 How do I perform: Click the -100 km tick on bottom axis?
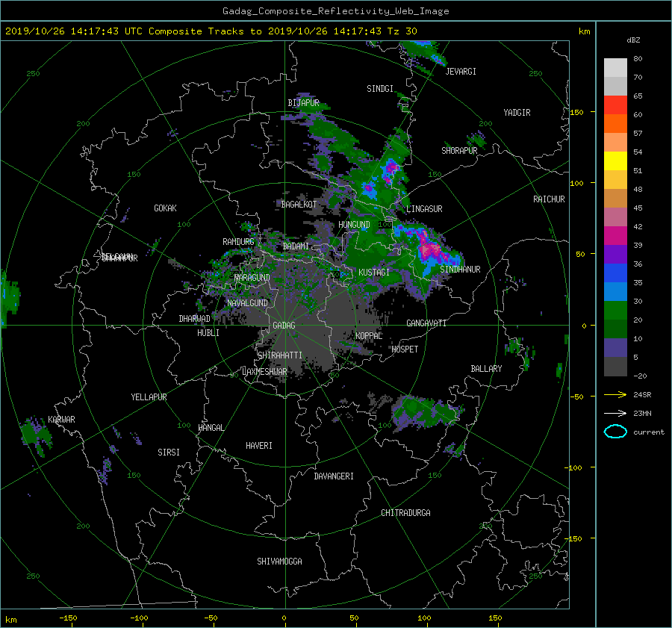click(x=139, y=618)
